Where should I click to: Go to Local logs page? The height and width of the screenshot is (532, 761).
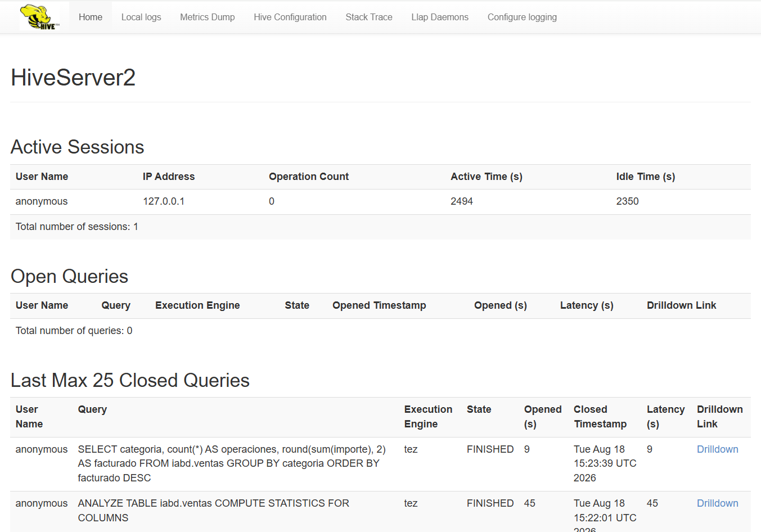[x=141, y=17]
